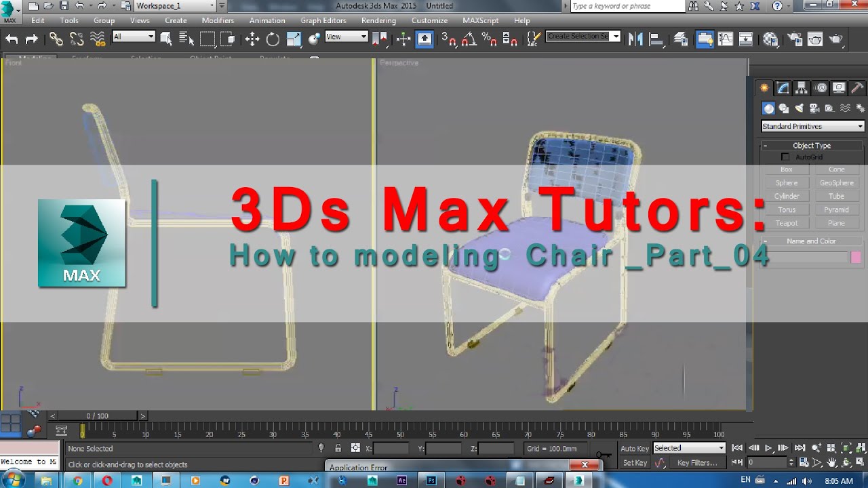Click the Play Animation button
The image size is (868, 488).
pyautogui.click(x=768, y=448)
